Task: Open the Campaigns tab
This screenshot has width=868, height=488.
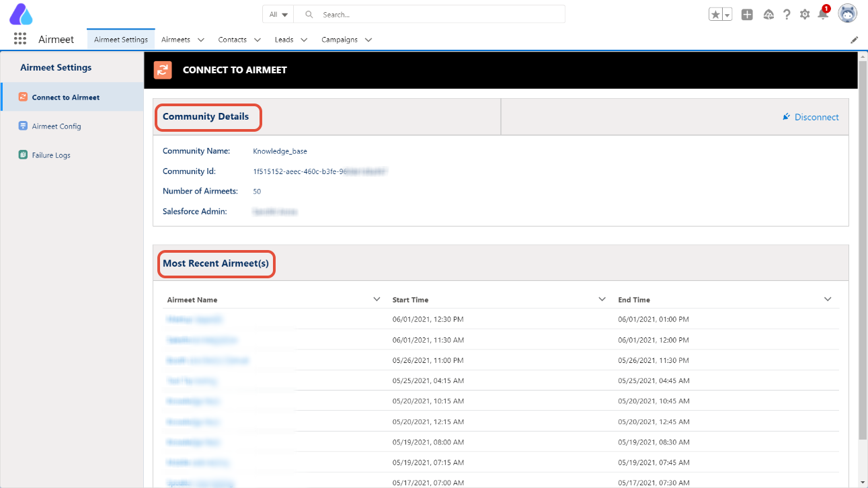Action: [340, 40]
